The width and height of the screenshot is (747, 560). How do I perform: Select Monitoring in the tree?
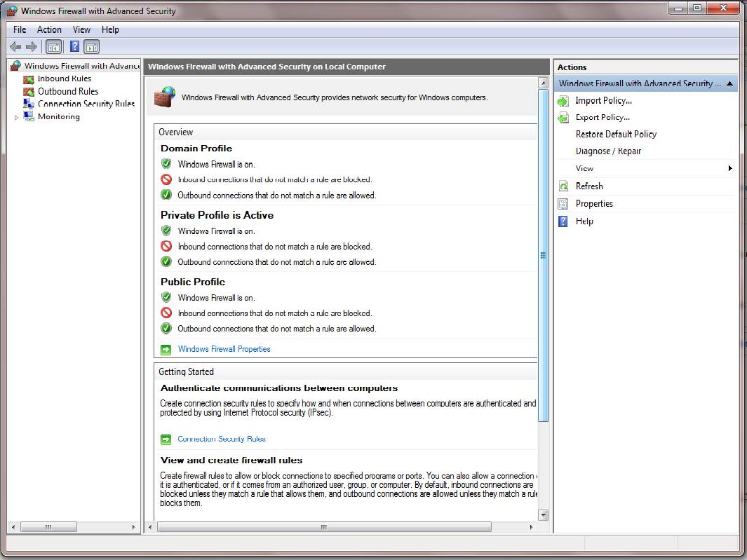click(59, 116)
